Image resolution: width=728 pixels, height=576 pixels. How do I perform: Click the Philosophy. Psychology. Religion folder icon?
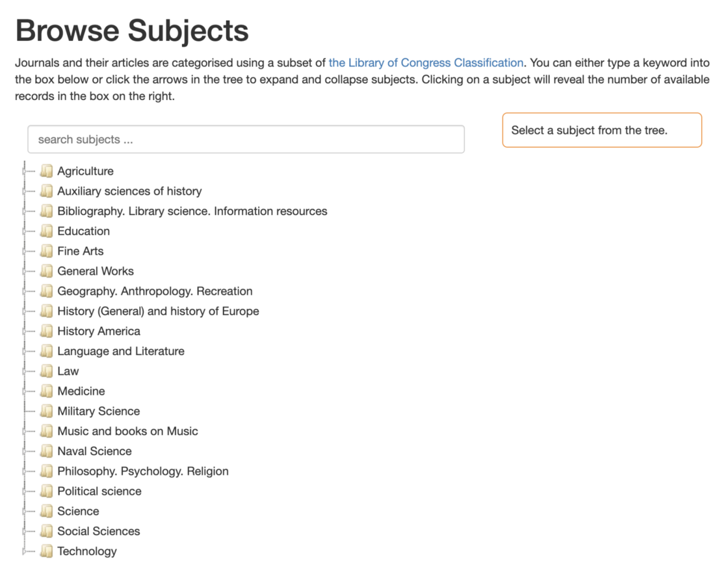pyautogui.click(x=46, y=471)
